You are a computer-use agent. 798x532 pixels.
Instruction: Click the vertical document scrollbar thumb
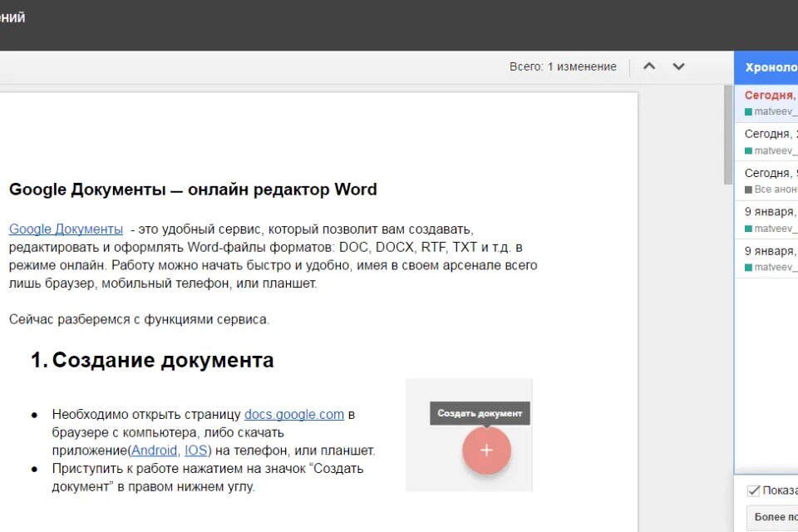(728, 135)
